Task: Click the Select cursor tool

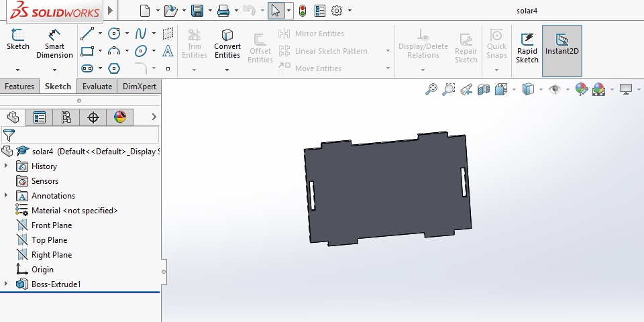Action: 276,11
